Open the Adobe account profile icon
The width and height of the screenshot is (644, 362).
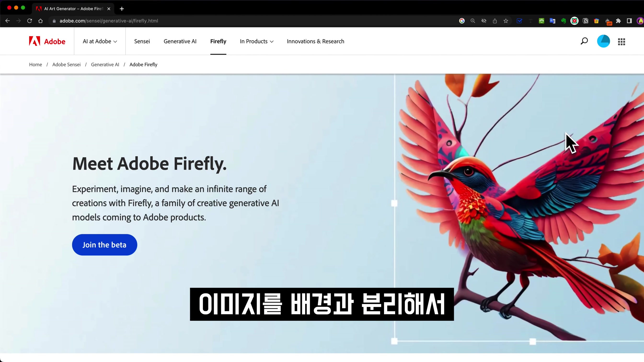(603, 41)
